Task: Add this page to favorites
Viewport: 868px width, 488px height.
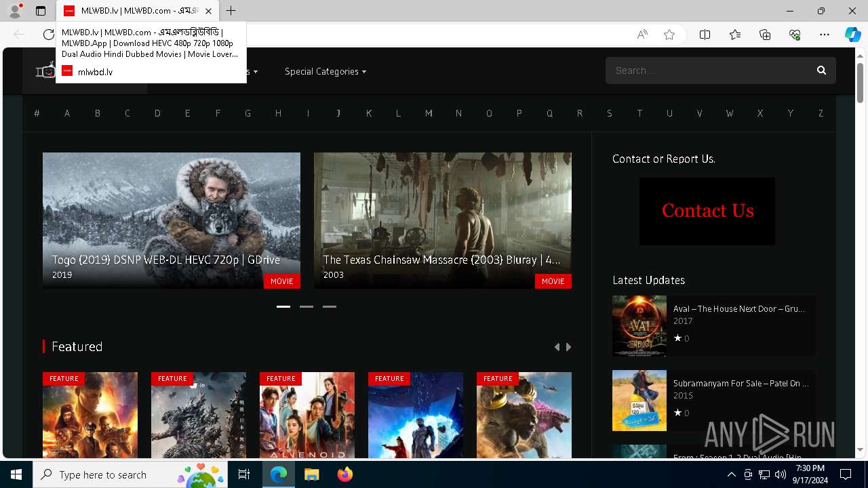Action: (x=669, y=35)
